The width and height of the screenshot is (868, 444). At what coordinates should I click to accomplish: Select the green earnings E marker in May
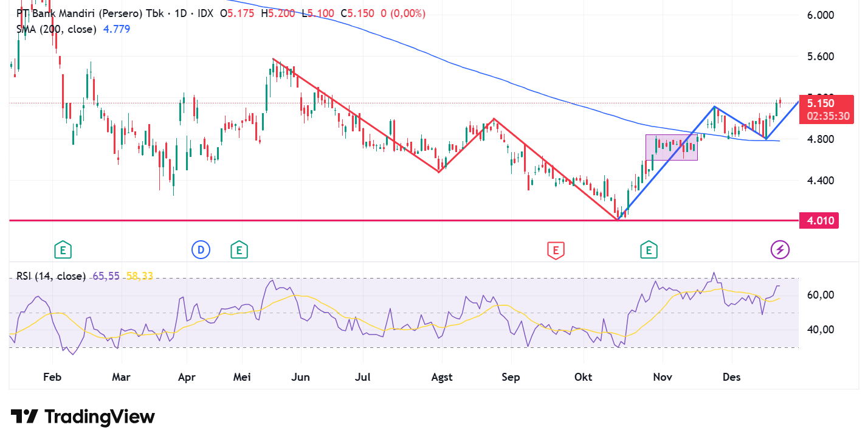239,249
